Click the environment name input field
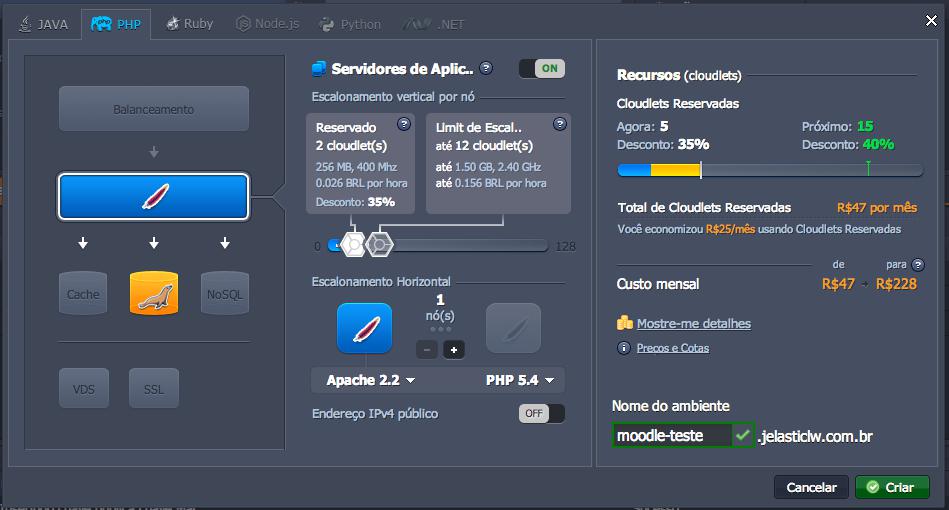The width and height of the screenshot is (949, 510). click(x=671, y=436)
